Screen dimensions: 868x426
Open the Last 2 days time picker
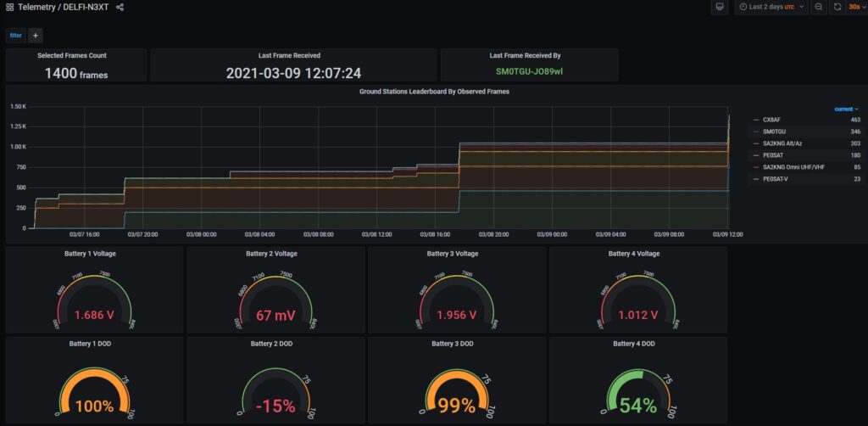tap(771, 7)
